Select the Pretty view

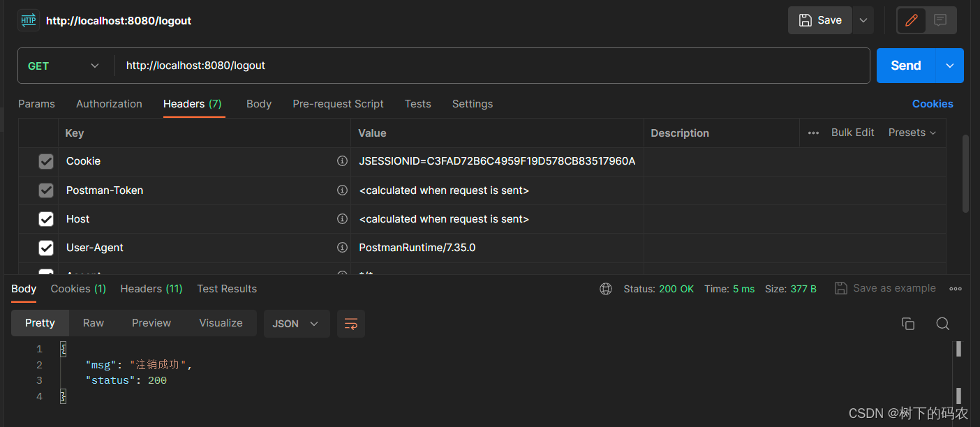pos(40,323)
